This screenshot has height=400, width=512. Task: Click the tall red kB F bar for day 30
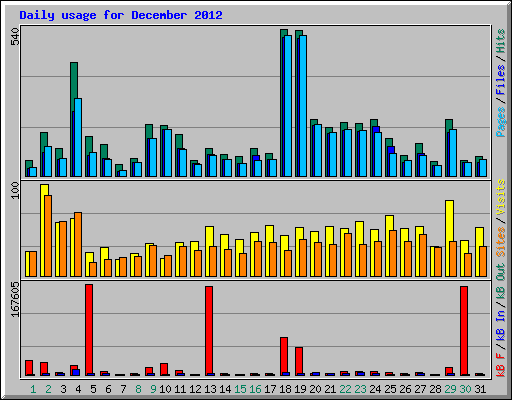[464, 331]
